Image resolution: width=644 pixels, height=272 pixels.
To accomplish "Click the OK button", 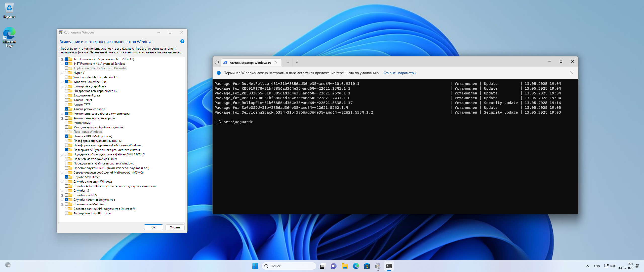I will [x=153, y=227].
